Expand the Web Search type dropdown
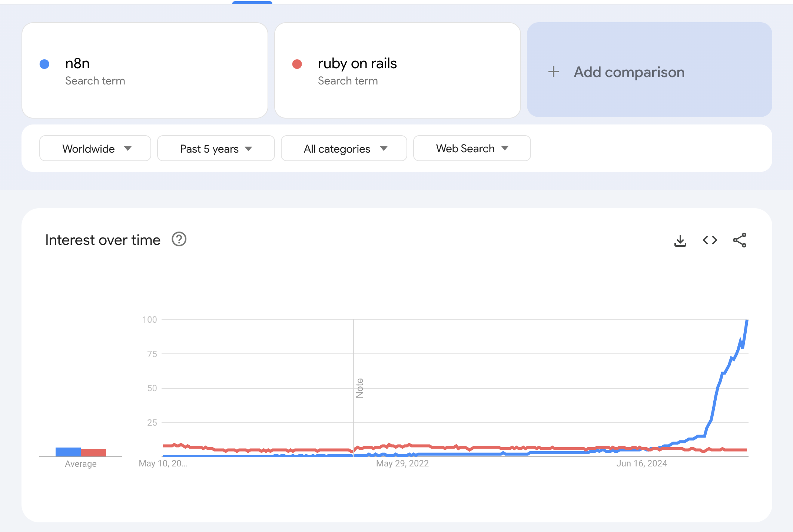793x532 pixels. point(472,149)
